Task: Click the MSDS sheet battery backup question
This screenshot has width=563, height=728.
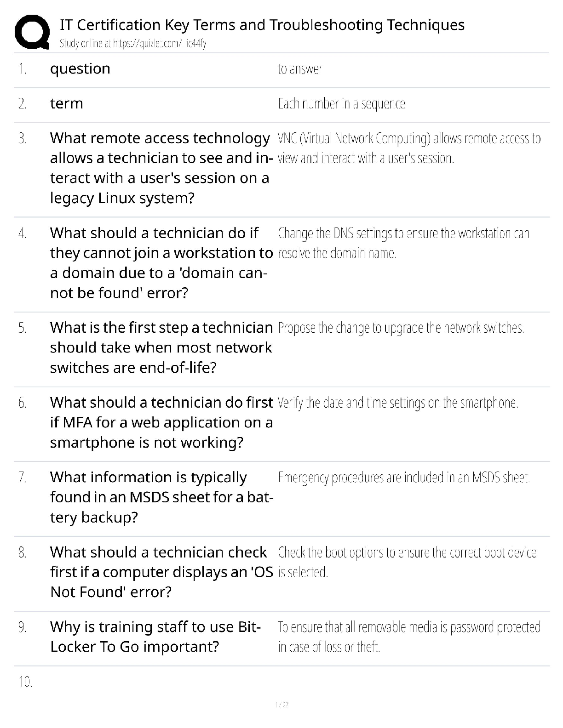Action: pos(161,497)
